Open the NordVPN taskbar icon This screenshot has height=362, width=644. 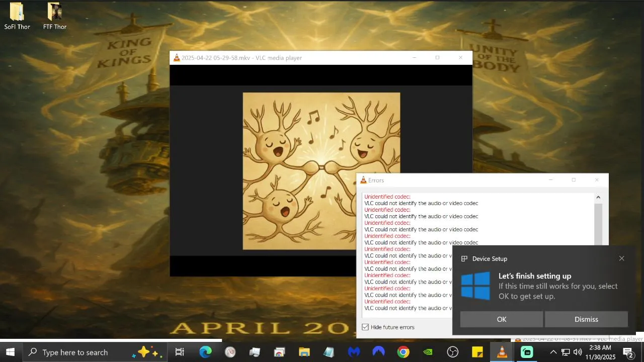click(378, 352)
